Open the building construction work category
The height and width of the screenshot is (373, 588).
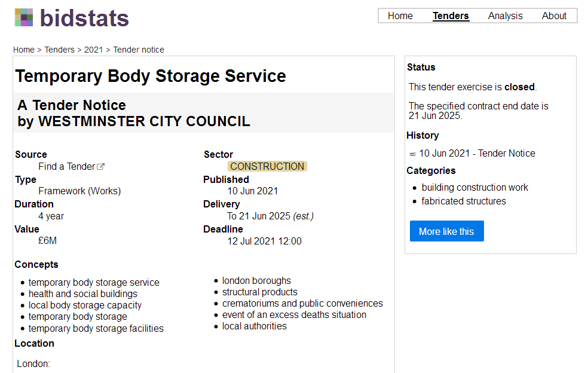click(474, 188)
